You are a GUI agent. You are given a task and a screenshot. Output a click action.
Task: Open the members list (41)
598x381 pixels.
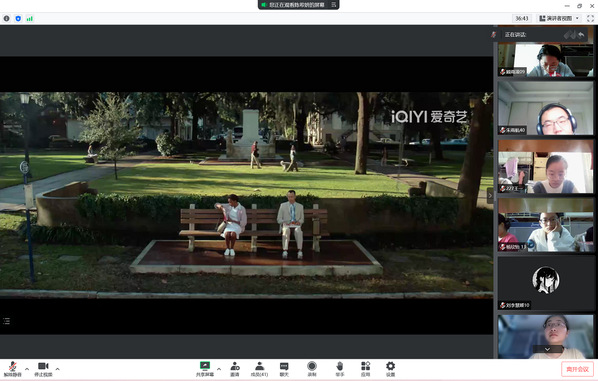coord(259,369)
